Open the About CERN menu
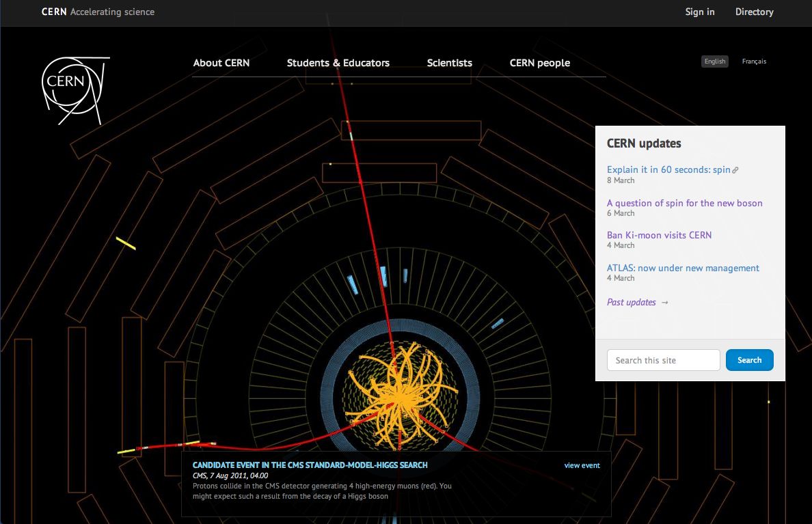 point(221,63)
